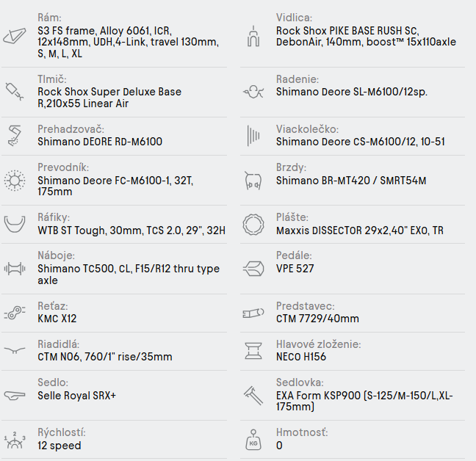Click the tire icon beside Plášte
The image size is (476, 461).
(253, 223)
